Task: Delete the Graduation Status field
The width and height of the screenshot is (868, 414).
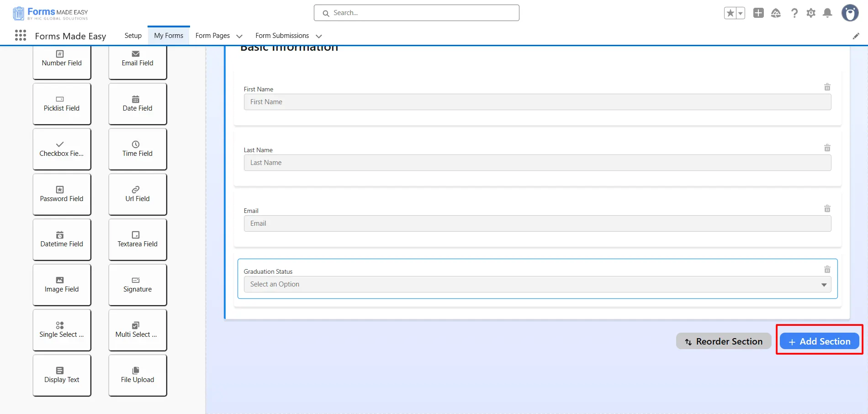Action: click(x=827, y=270)
